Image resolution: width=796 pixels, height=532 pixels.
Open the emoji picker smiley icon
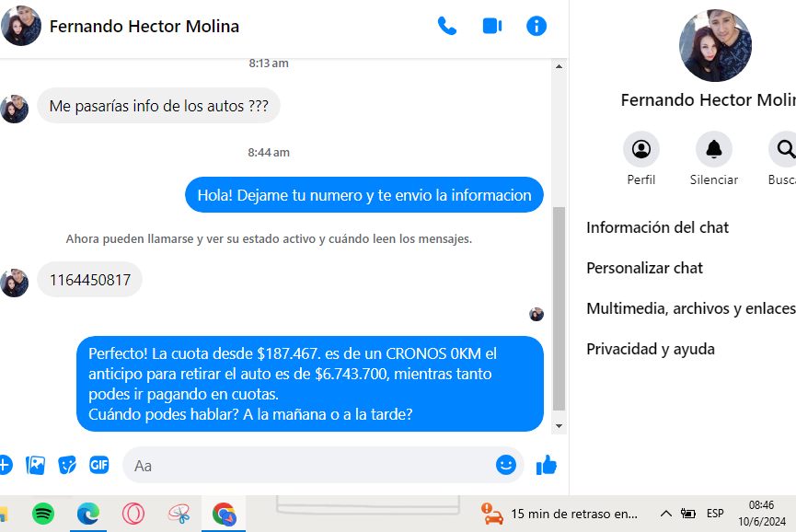coord(505,465)
